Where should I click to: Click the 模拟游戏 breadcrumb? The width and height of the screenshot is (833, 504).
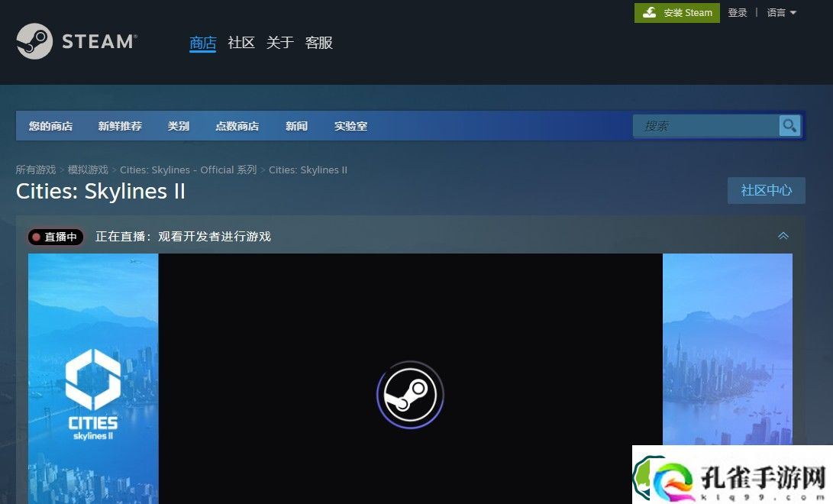coord(88,170)
